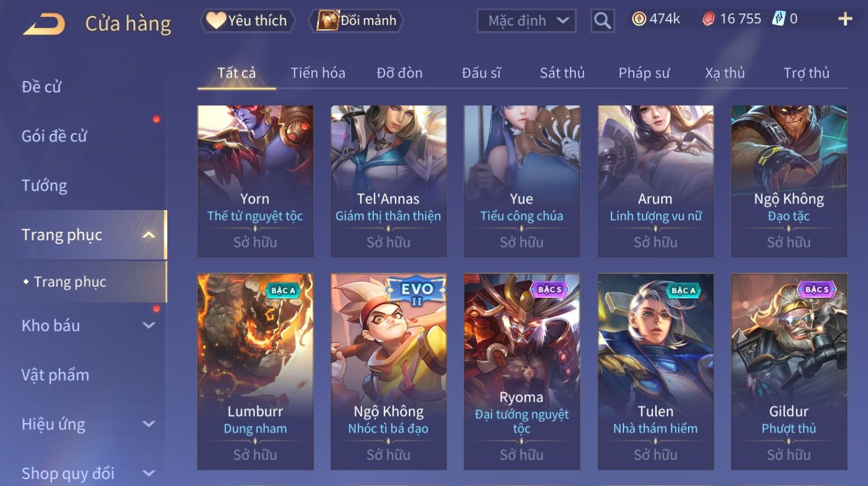This screenshot has height=486, width=868.
Task: Open the search magnifier icon
Action: (x=602, y=21)
